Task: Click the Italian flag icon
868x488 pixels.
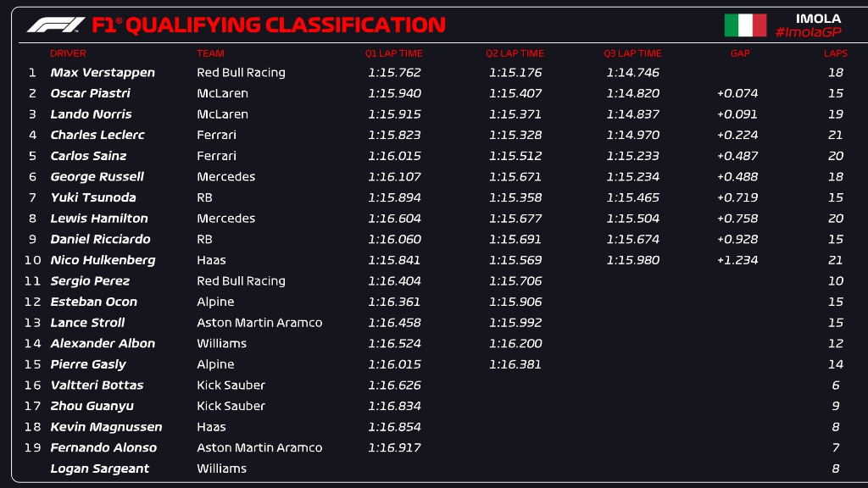Action: [745, 25]
